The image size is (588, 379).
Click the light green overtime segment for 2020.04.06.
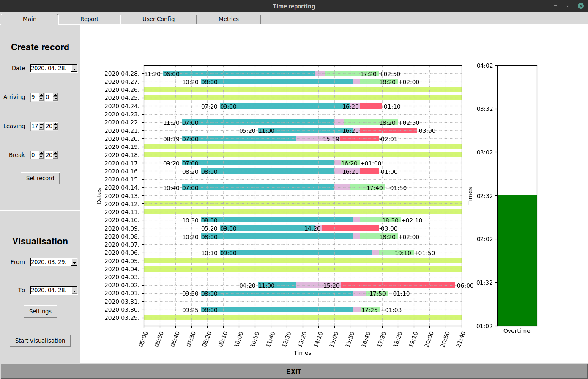pos(397,253)
